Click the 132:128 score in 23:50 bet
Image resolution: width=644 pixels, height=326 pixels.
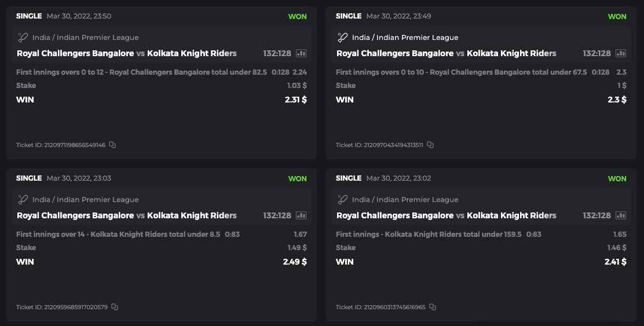[277, 53]
